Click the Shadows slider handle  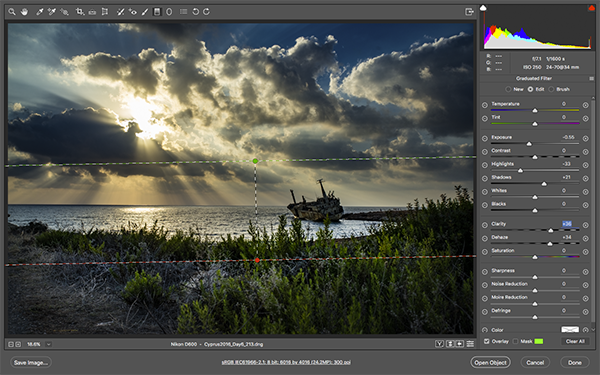[x=544, y=184]
